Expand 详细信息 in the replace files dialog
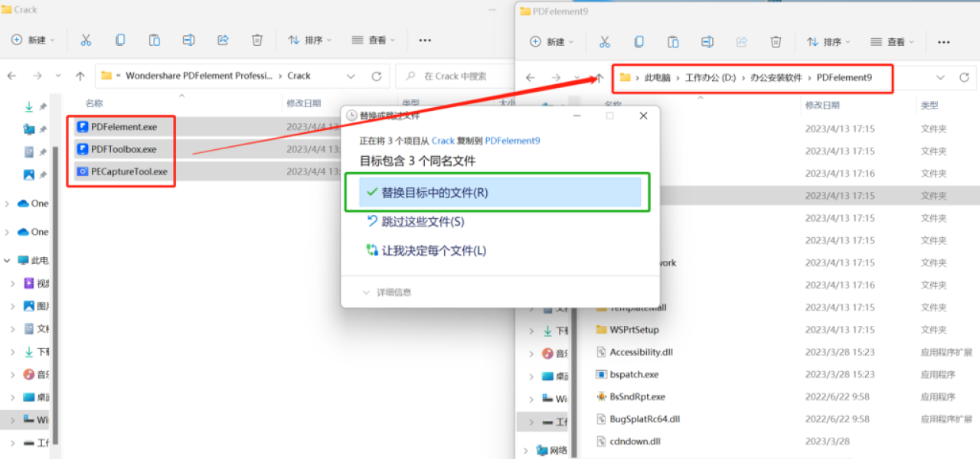The image size is (980, 459). 387,292
